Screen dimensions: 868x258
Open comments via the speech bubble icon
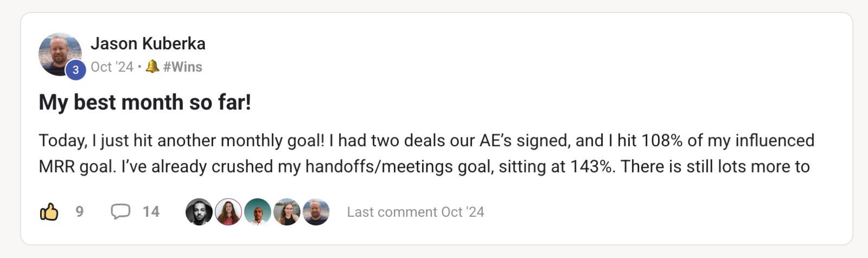tap(120, 211)
